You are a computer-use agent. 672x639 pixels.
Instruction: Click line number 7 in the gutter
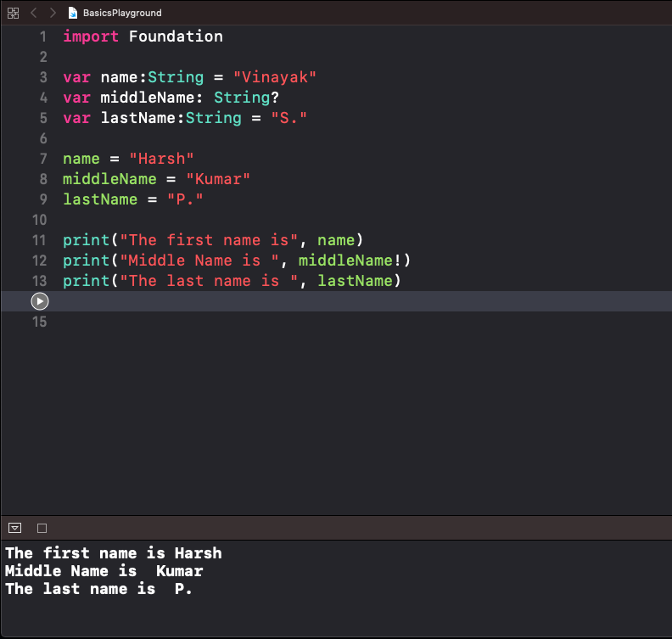pos(42,159)
